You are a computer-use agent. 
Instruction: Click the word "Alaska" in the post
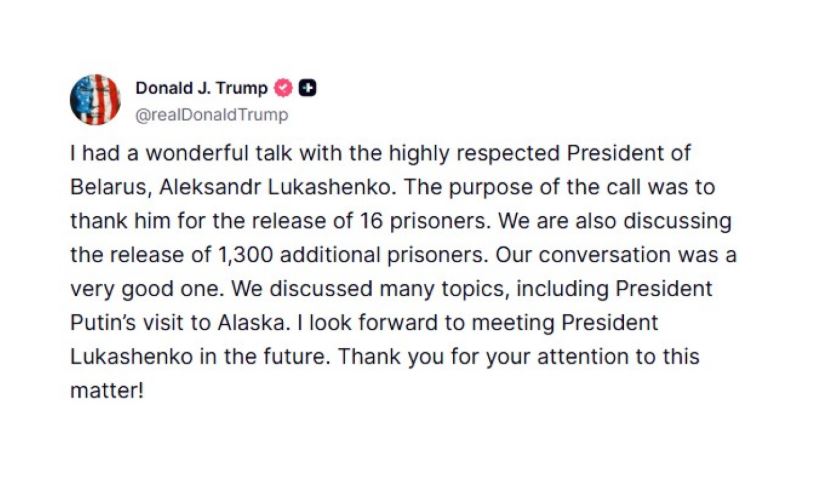pos(251,323)
